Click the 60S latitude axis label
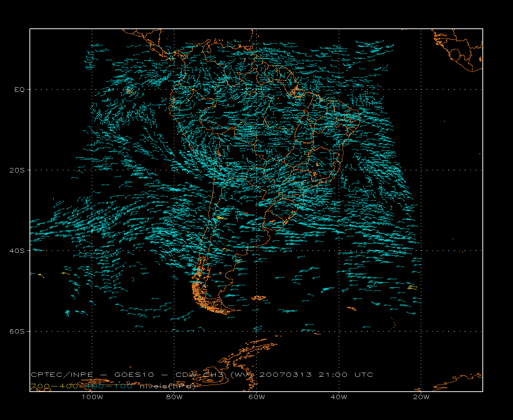The width and height of the screenshot is (513, 420). click(x=17, y=331)
